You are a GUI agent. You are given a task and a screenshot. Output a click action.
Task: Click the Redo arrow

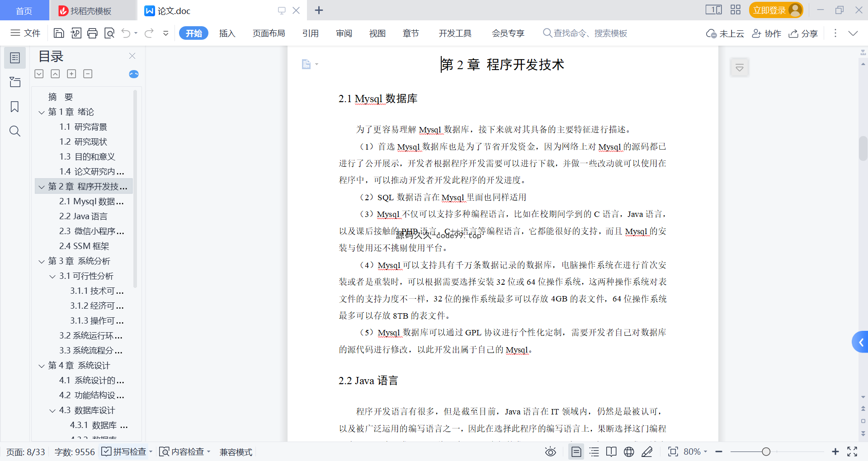149,33
